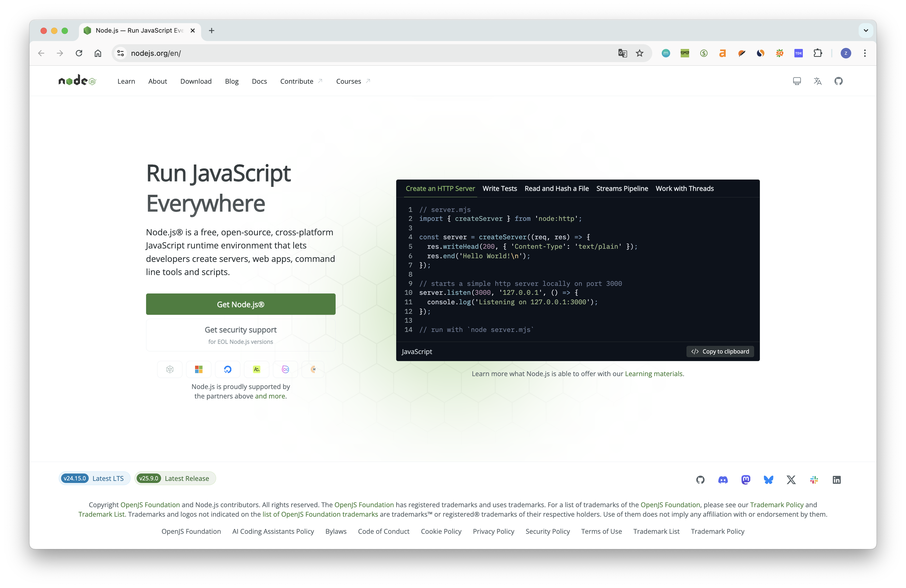Click the v24.15.0 Latest LTS badge
The height and width of the screenshot is (588, 906).
click(x=94, y=479)
